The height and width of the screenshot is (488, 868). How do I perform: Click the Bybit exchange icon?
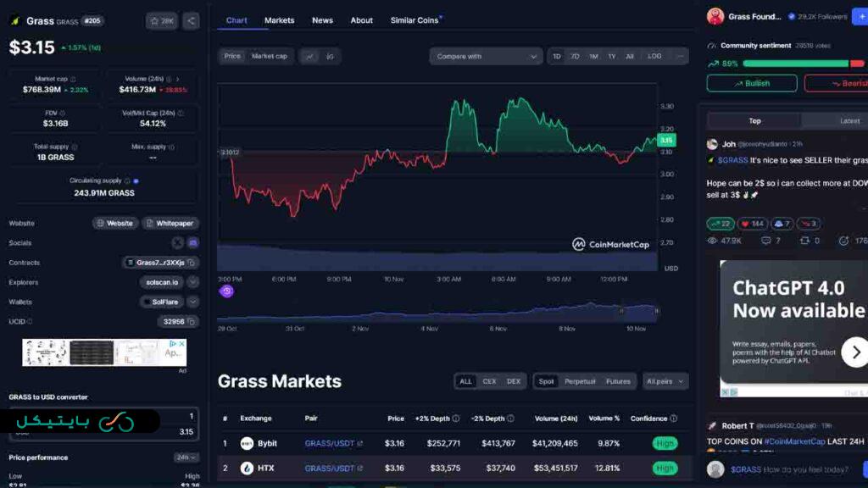click(x=247, y=443)
